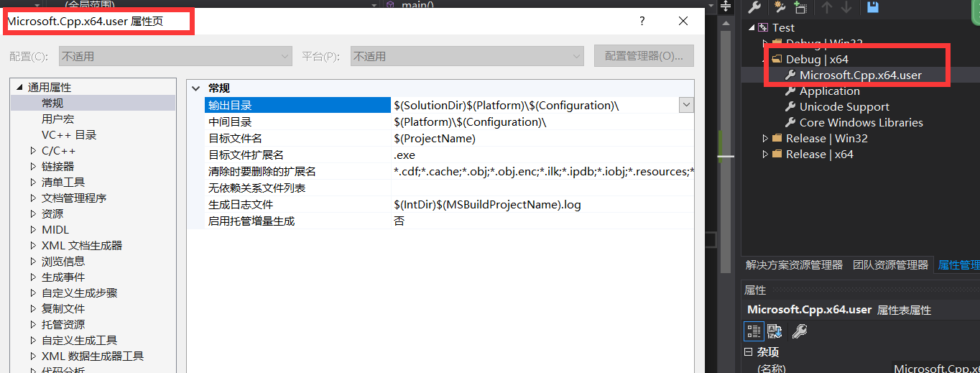Click Add Existing Property Sheet icon
Image resolution: width=980 pixels, height=373 pixels.
coord(800,7)
